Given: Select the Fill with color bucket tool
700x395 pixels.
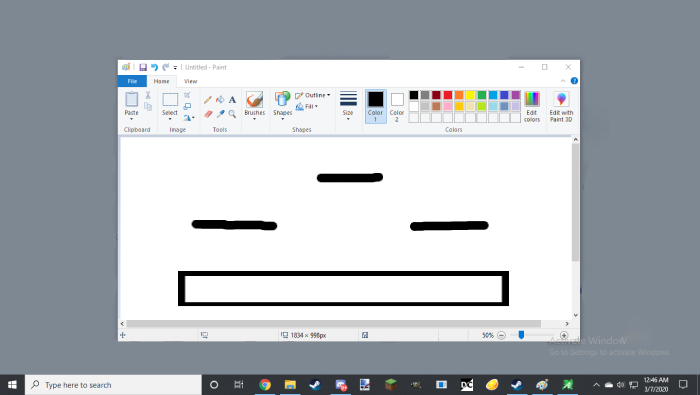Looking at the screenshot, I should (220, 100).
